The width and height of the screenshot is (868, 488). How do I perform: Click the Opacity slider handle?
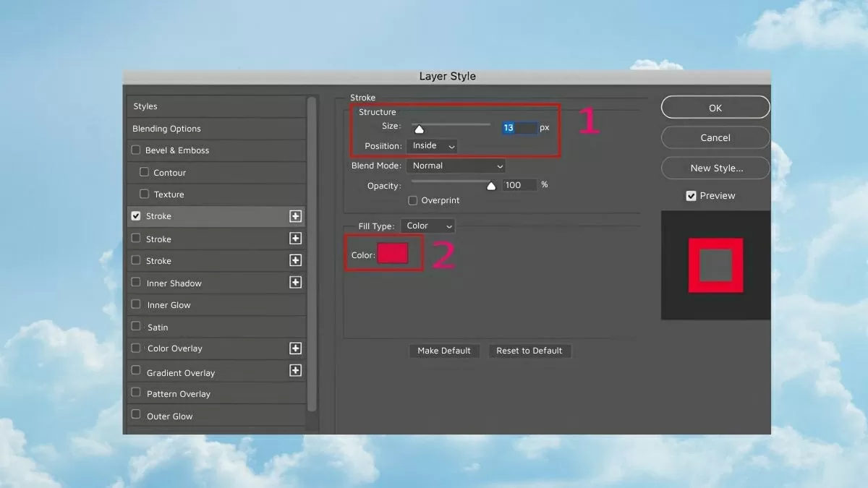pyautogui.click(x=491, y=186)
